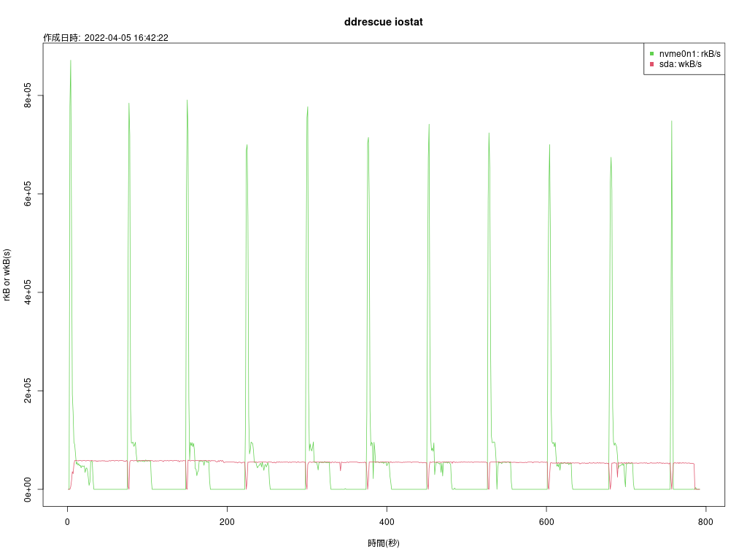Image resolution: width=747 pixels, height=560 pixels.
Task: Click the x-axis label '時間(秒)'
Action: 384,542
